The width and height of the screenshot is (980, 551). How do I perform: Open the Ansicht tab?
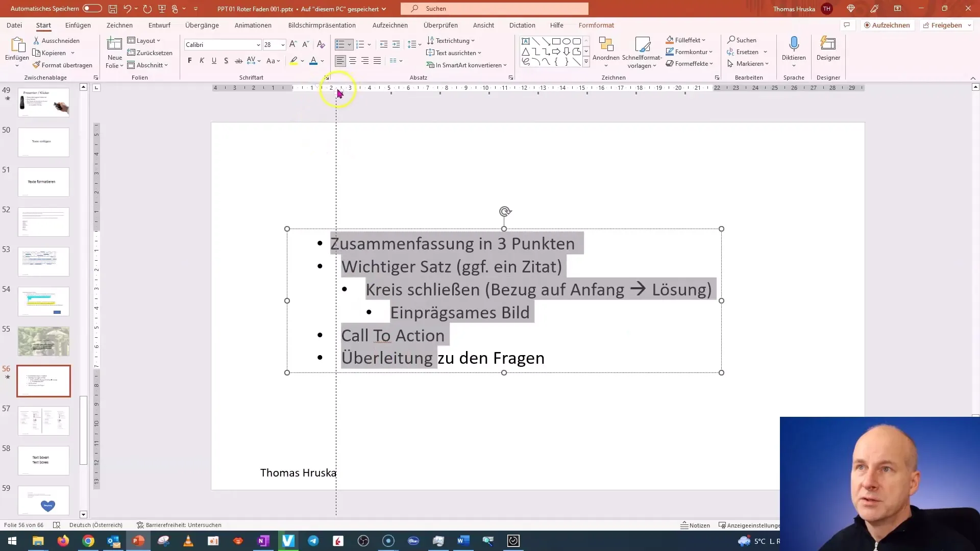[483, 25]
